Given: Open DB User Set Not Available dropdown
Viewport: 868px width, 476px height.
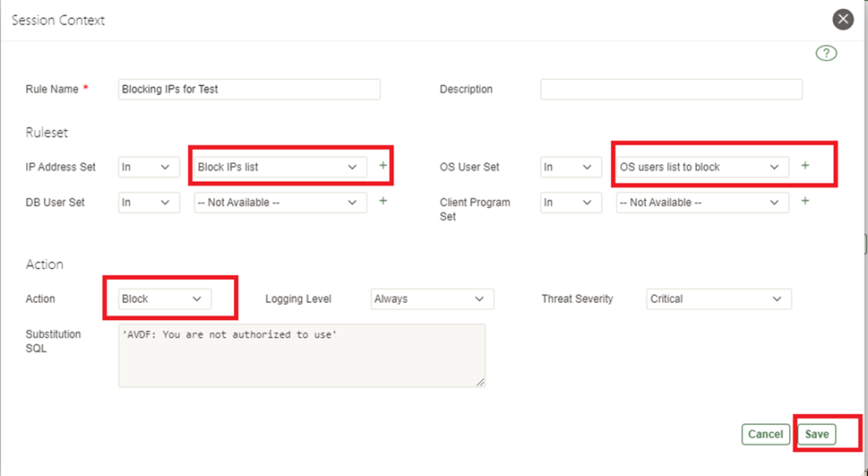Looking at the screenshot, I should pos(280,203).
